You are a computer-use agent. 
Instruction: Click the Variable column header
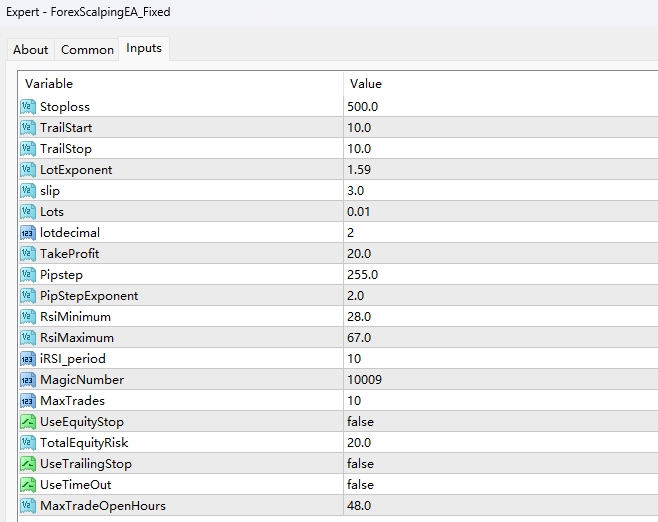[180, 84]
